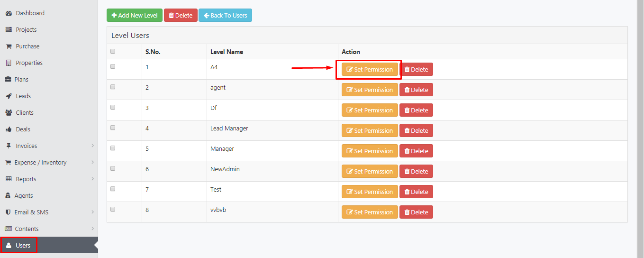Select the Properties building icon
644x258 pixels.
(9, 63)
